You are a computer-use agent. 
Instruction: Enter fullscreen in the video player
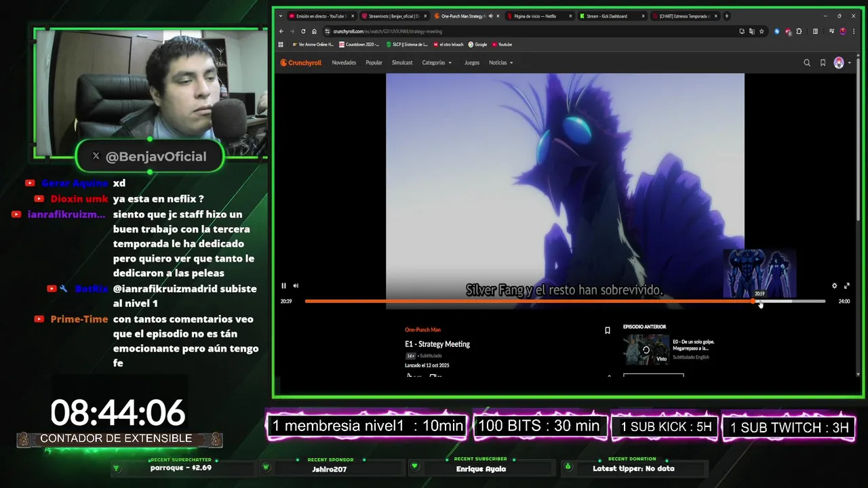click(846, 286)
